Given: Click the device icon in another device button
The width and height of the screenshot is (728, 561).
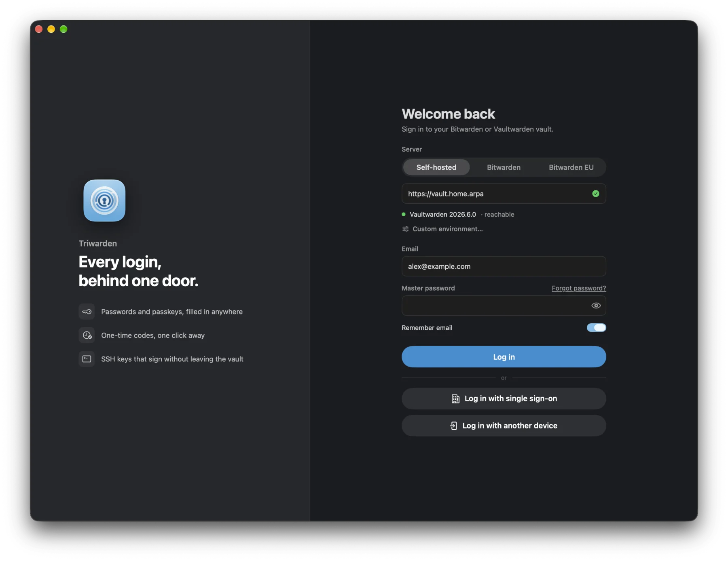Looking at the screenshot, I should pyautogui.click(x=454, y=426).
